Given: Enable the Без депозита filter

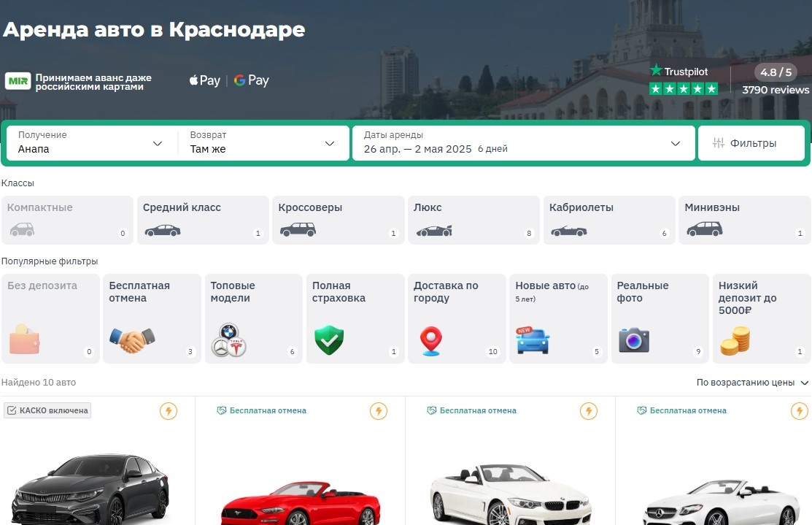Looking at the screenshot, I should click(x=50, y=318).
